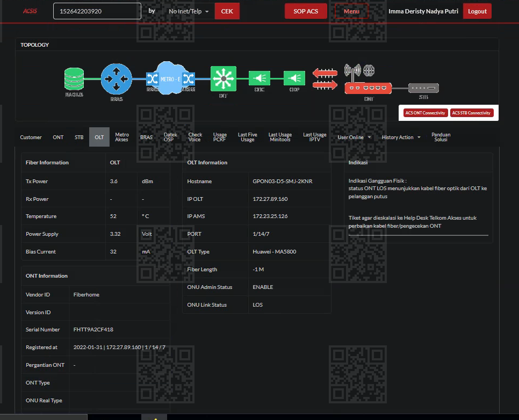Click PORT value 1/14/7
Image resolution: width=519 pixels, height=420 pixels.
(x=261, y=234)
